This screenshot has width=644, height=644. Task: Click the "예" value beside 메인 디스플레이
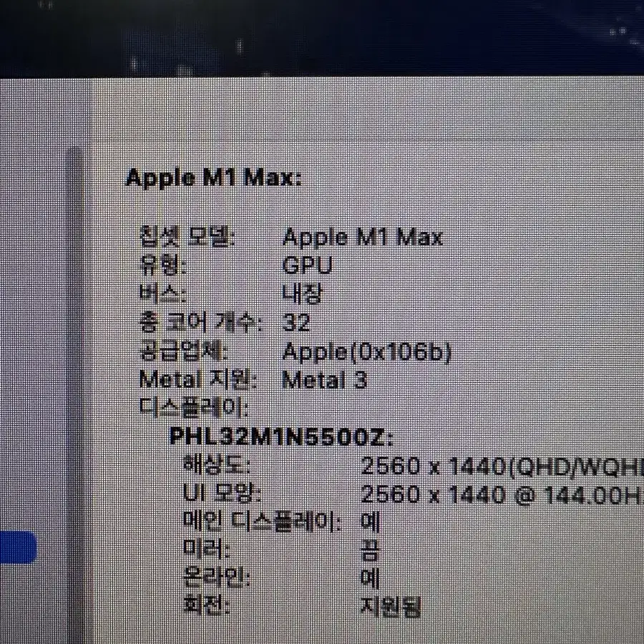(x=370, y=522)
